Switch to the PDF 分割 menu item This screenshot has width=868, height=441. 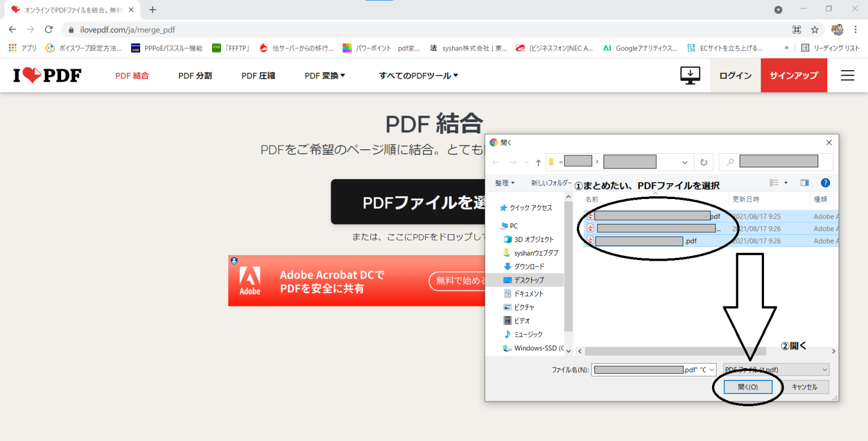click(195, 75)
